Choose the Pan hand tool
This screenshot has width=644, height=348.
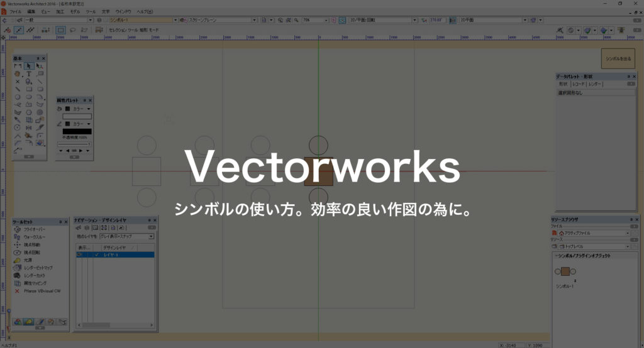pyautogui.click(x=17, y=74)
